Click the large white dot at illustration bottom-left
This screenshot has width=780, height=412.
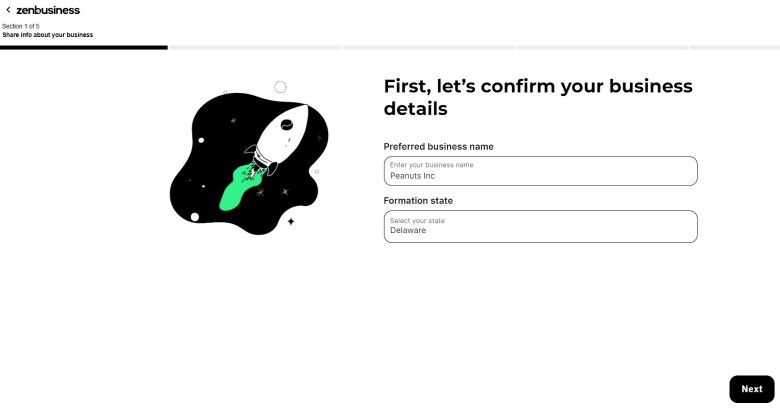(195, 217)
